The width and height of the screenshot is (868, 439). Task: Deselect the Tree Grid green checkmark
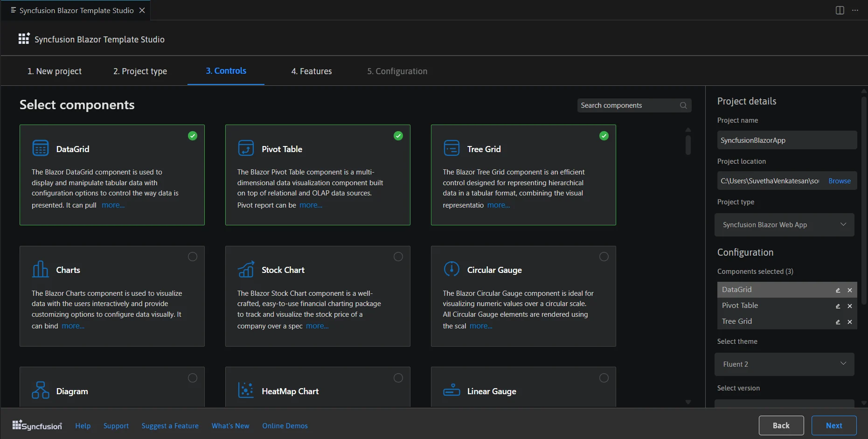click(604, 136)
